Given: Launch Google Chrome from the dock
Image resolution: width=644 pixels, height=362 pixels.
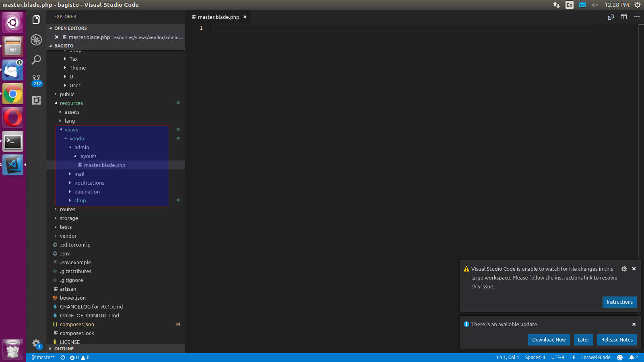Looking at the screenshot, I should [13, 94].
